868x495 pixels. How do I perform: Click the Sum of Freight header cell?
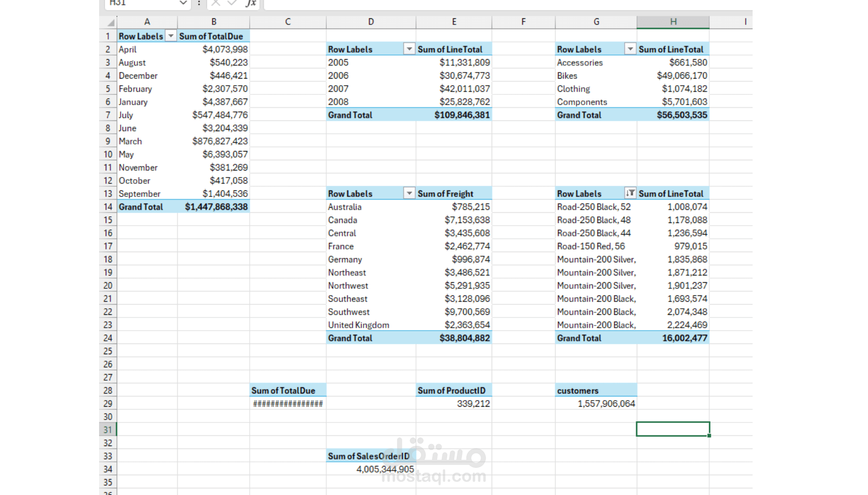tap(454, 194)
